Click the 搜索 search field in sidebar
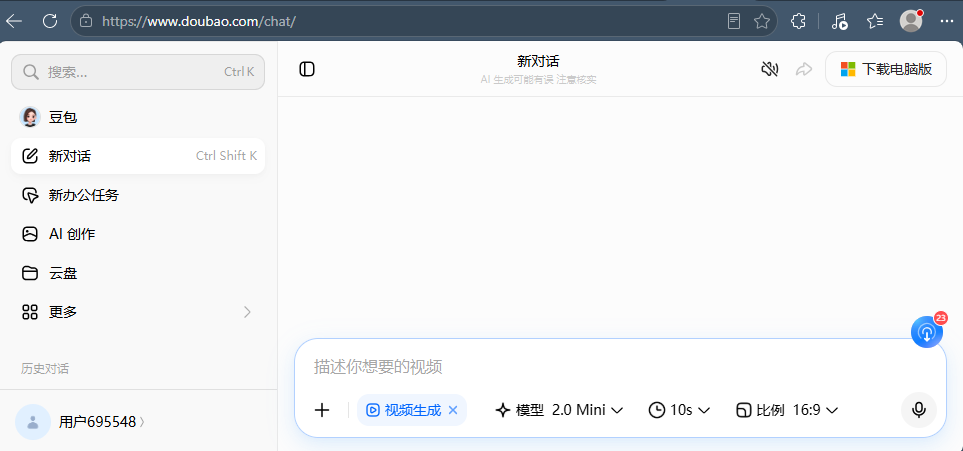The height and width of the screenshot is (451, 963). (138, 72)
